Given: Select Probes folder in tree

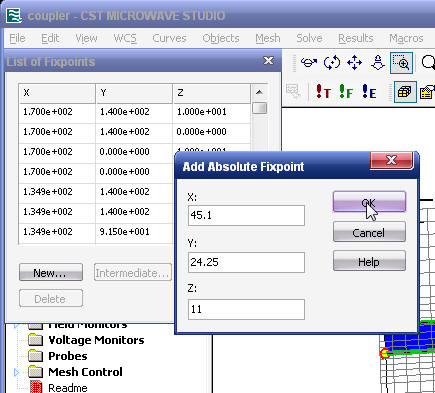Looking at the screenshot, I should point(68,356).
